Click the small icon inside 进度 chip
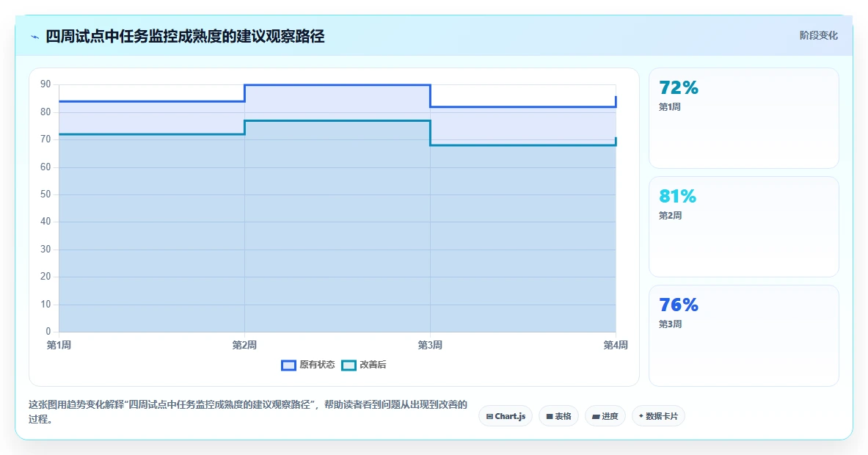The image size is (868, 455). tap(596, 416)
